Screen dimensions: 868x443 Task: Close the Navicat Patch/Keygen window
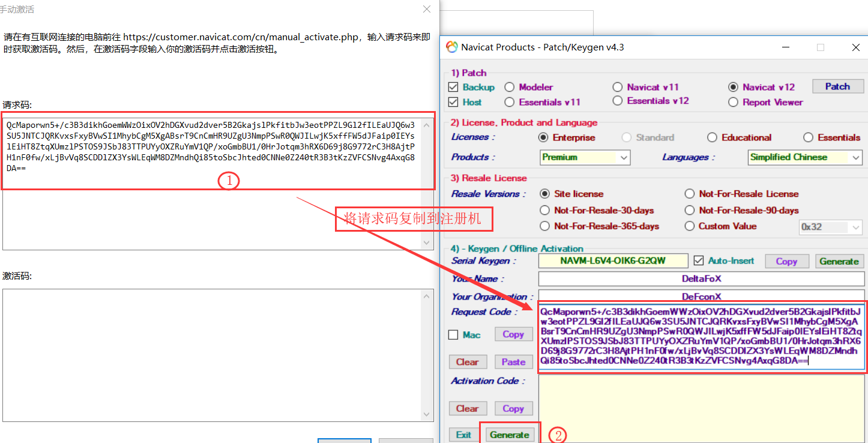[x=855, y=47]
